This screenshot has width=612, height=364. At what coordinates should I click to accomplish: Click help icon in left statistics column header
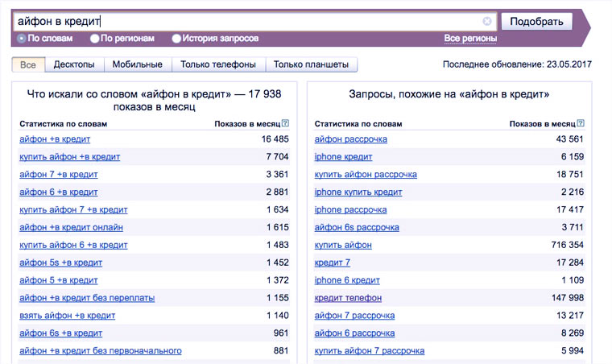tap(286, 123)
